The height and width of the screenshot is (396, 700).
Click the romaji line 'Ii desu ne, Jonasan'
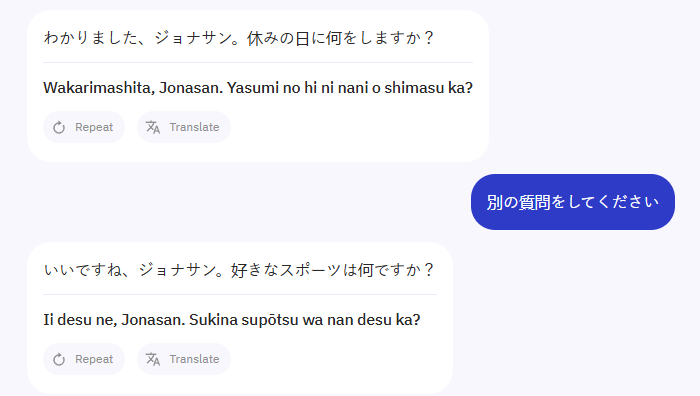click(x=232, y=320)
